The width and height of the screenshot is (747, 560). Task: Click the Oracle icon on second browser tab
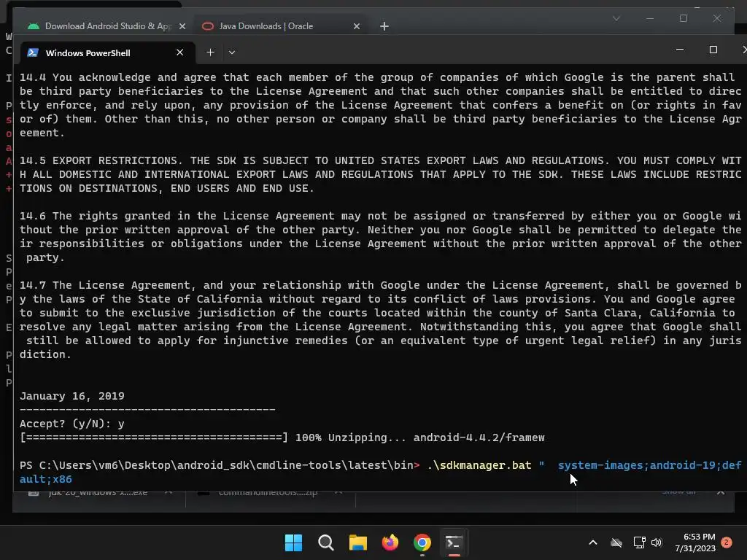coord(208,26)
